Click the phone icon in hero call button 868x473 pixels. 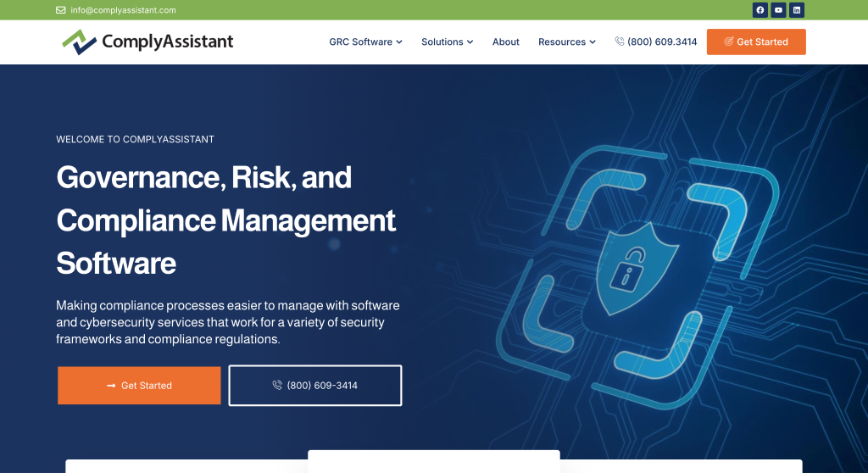click(x=277, y=385)
